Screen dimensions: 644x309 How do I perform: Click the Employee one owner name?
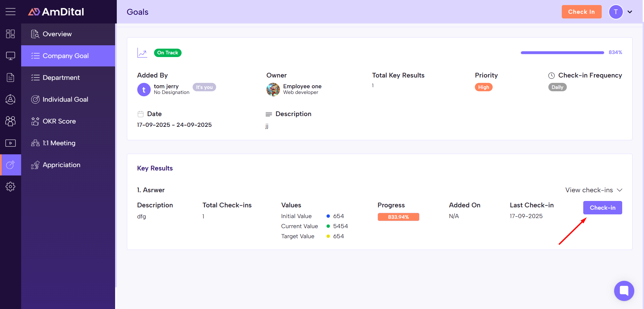pyautogui.click(x=302, y=86)
